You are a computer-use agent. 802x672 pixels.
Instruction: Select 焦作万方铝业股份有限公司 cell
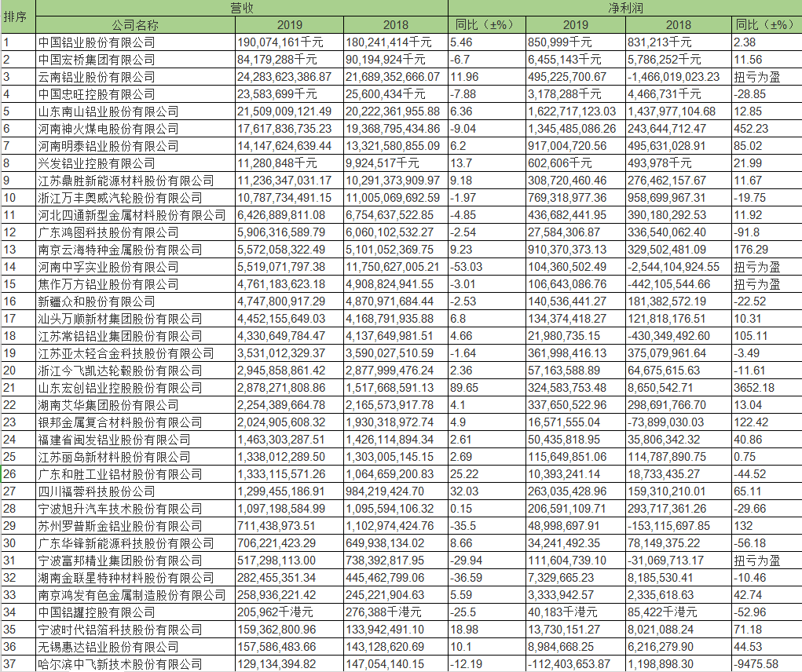pyautogui.click(x=136, y=284)
